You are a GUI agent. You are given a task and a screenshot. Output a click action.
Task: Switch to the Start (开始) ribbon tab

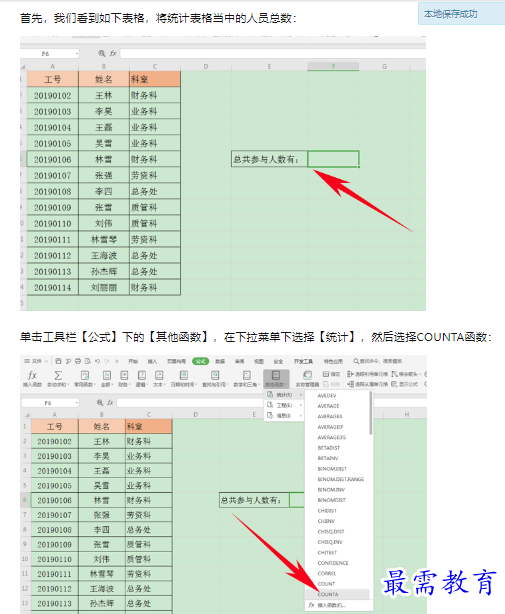pos(133,361)
